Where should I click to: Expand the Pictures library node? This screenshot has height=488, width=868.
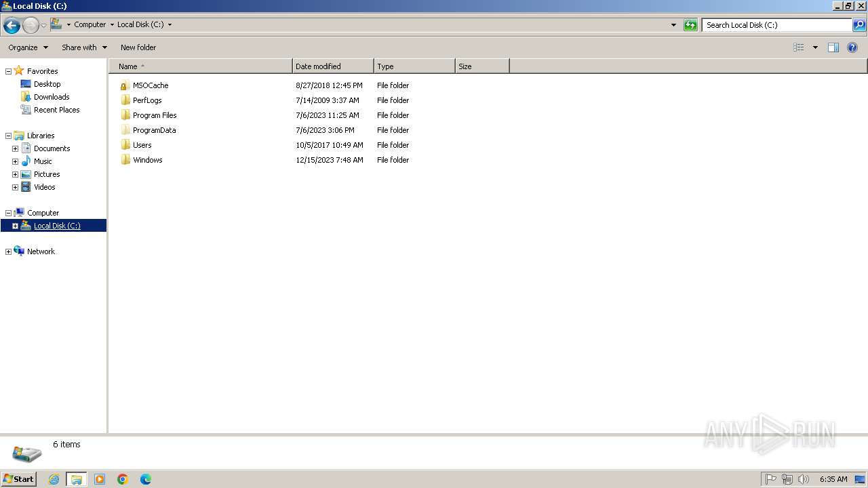pyautogui.click(x=15, y=174)
